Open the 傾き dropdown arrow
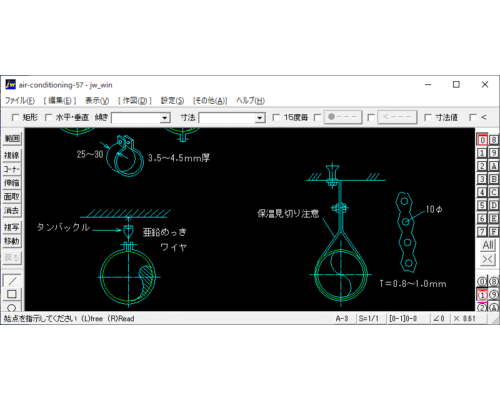 (165, 118)
